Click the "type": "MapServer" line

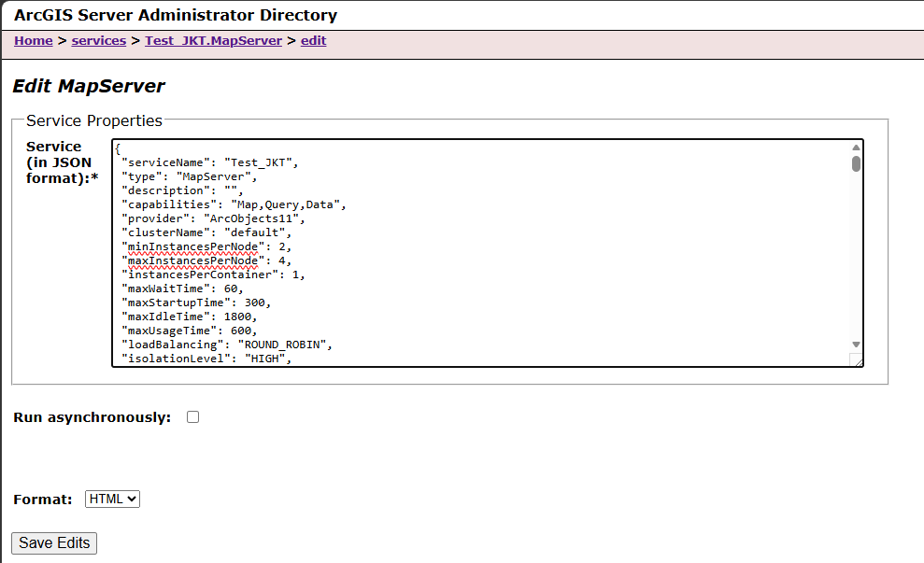[x=189, y=176]
